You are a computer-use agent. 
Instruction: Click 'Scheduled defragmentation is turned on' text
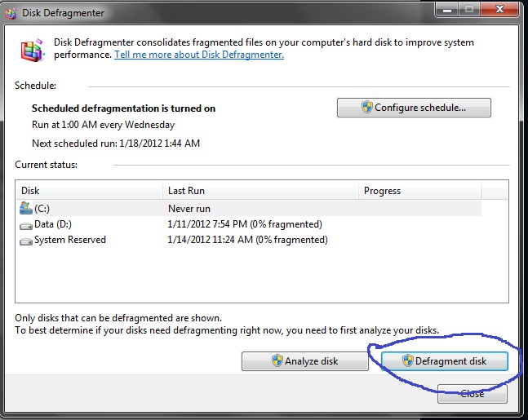pyautogui.click(x=123, y=108)
